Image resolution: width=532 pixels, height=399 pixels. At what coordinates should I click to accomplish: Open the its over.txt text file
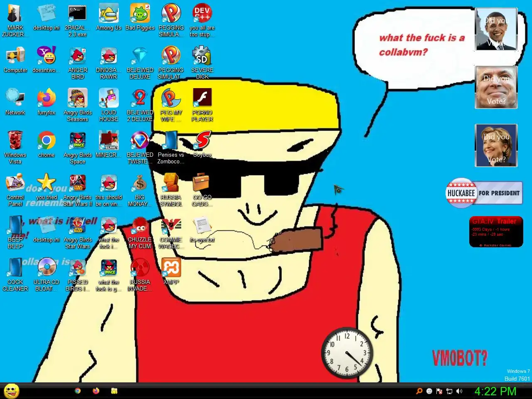pyautogui.click(x=202, y=229)
